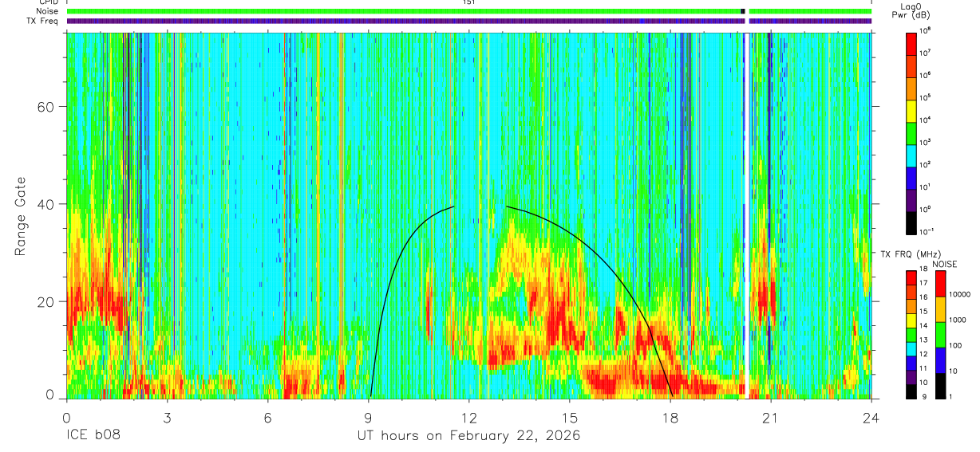Image resolution: width=980 pixels, height=452 pixels.
Task: Select the 'TX Freq' row label at top
Action: 43,21
